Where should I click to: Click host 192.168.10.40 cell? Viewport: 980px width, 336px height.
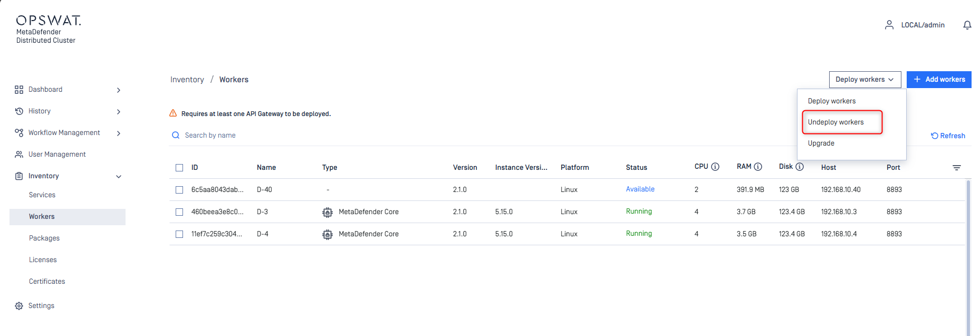841,190
